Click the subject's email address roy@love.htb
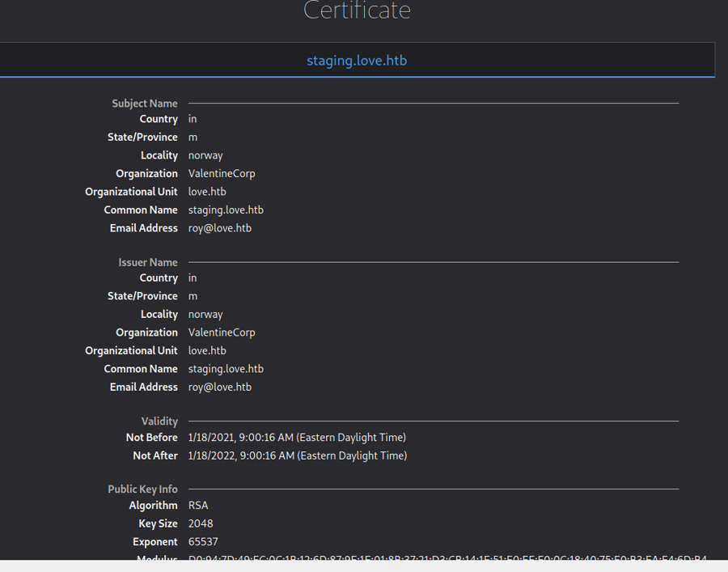 coord(220,228)
